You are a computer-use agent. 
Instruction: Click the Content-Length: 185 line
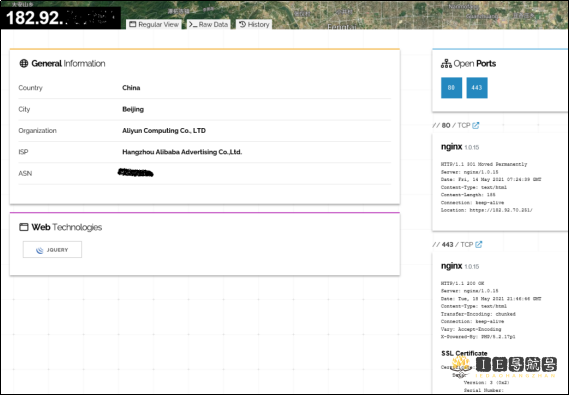point(468,195)
